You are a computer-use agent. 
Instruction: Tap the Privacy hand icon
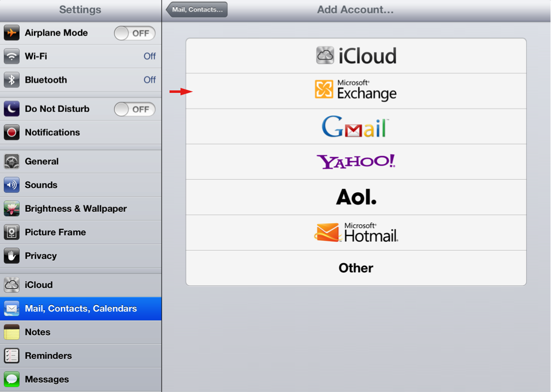(x=11, y=256)
